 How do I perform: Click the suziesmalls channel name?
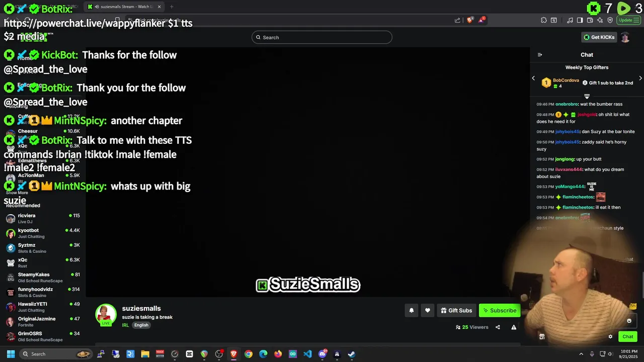[141, 309]
